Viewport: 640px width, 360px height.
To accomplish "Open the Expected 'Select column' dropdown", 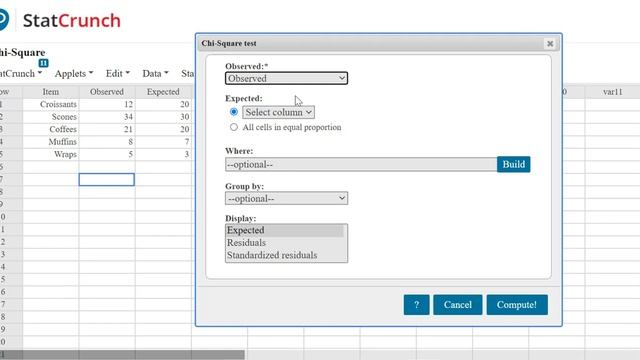I will (278, 112).
